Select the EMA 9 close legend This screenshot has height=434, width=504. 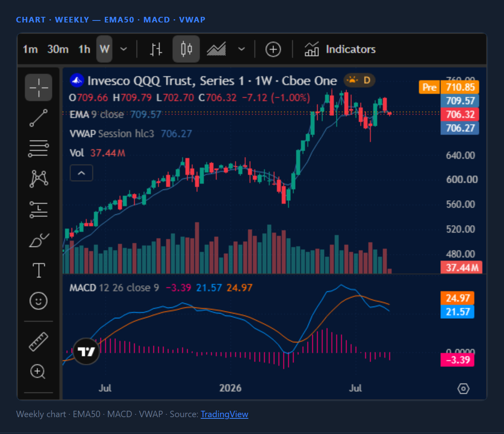[97, 114]
